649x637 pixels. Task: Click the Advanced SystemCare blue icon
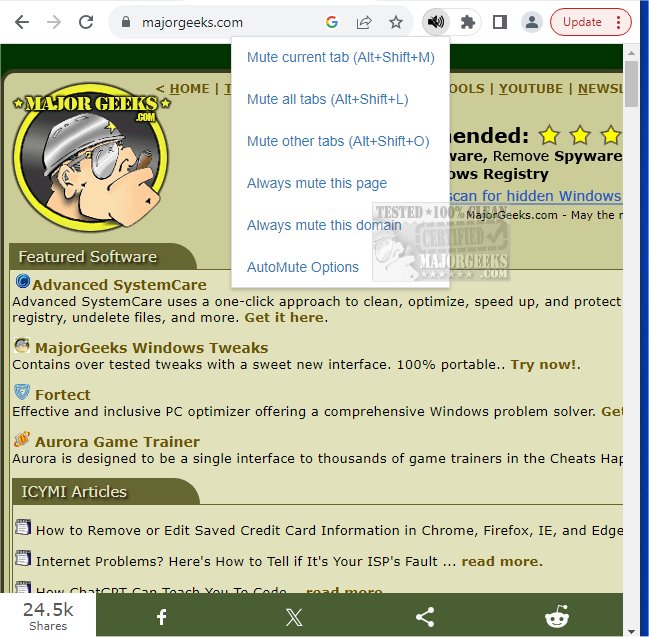pos(22,281)
